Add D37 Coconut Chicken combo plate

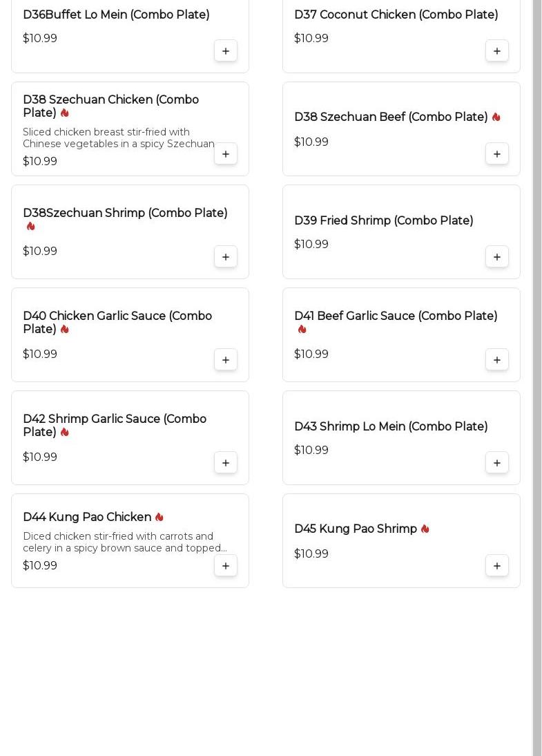point(497,51)
